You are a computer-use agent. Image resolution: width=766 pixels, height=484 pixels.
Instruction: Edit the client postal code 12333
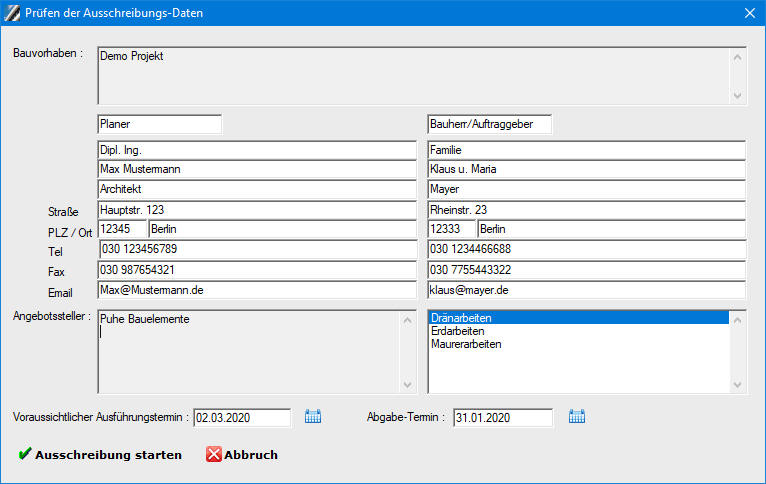452,229
